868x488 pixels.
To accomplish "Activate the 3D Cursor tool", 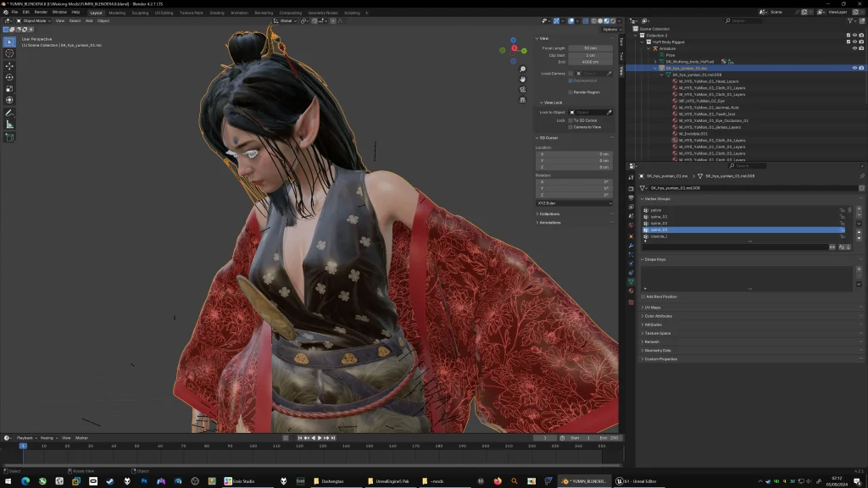I will (9, 53).
